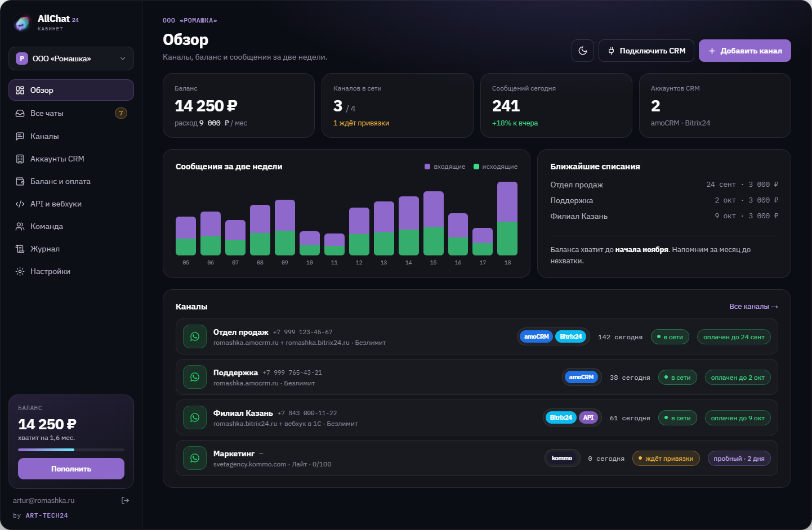Click the Пополнить button
Image resolution: width=812 pixels, height=530 pixels.
pyautogui.click(x=71, y=469)
